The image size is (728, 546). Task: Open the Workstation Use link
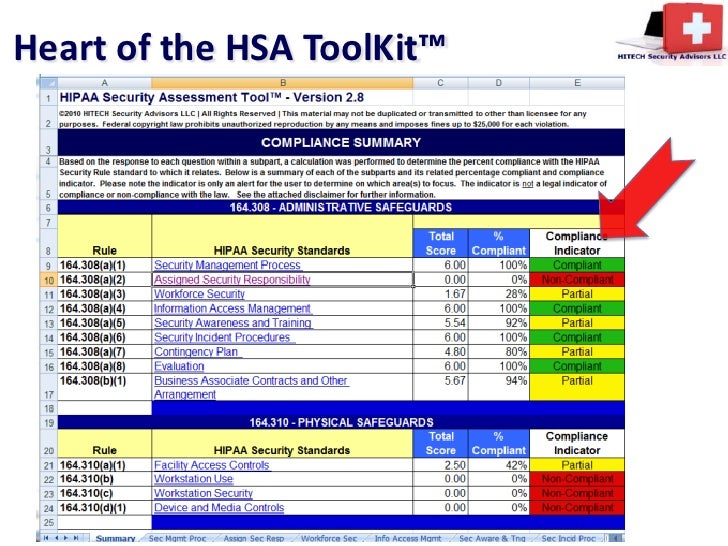point(194,479)
